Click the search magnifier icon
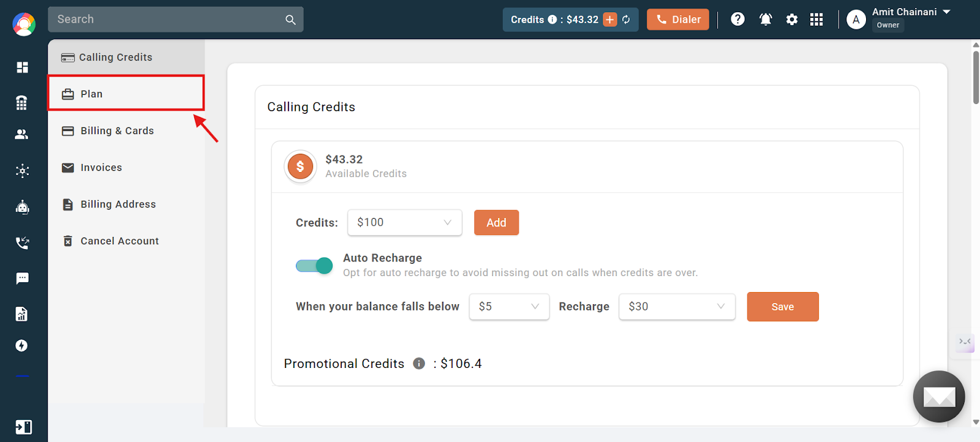Image resolution: width=980 pixels, height=442 pixels. pyautogui.click(x=290, y=20)
